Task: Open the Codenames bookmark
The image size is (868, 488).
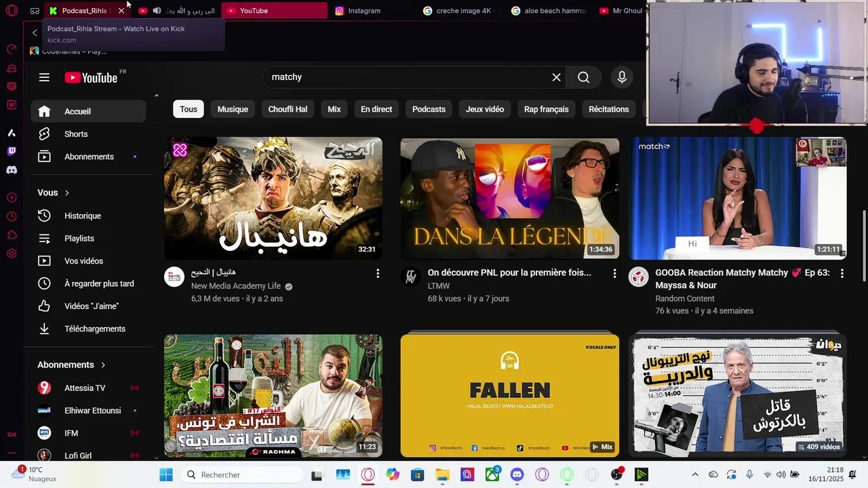Action: pos(68,52)
